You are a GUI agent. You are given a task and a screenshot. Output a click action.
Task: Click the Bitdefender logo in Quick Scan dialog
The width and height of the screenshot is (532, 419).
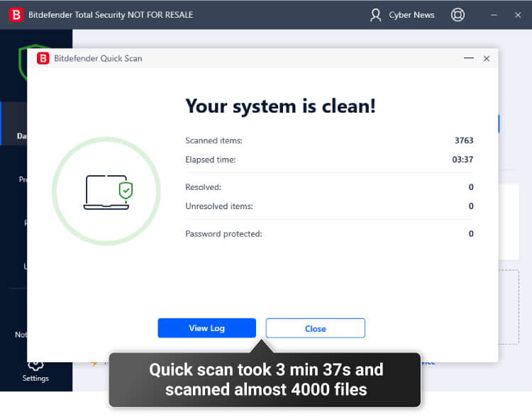[43, 58]
